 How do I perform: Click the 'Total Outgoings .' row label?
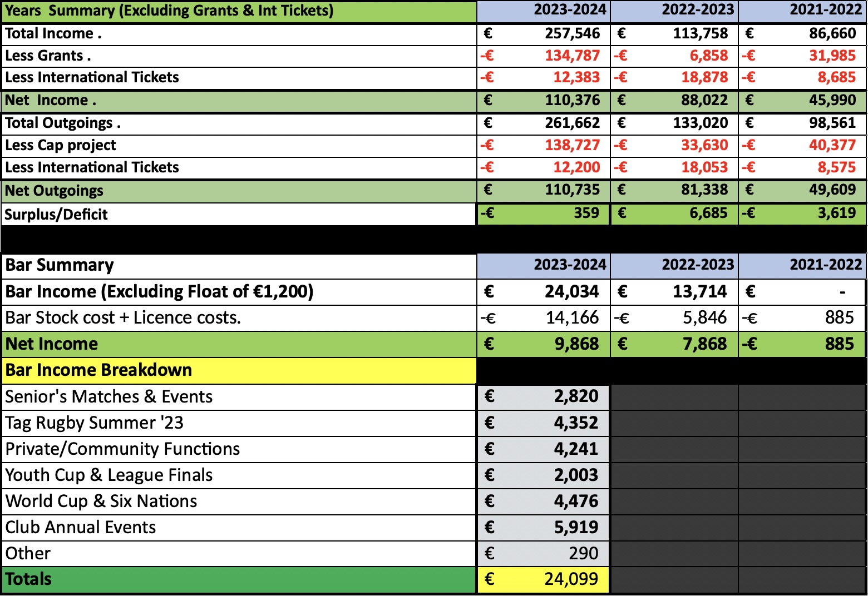pos(63,123)
